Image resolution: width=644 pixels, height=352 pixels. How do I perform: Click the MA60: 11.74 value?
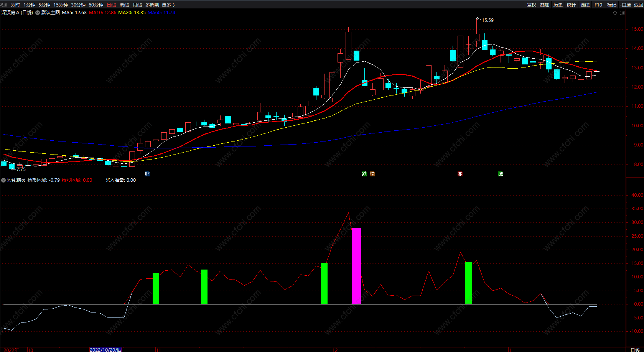click(161, 13)
